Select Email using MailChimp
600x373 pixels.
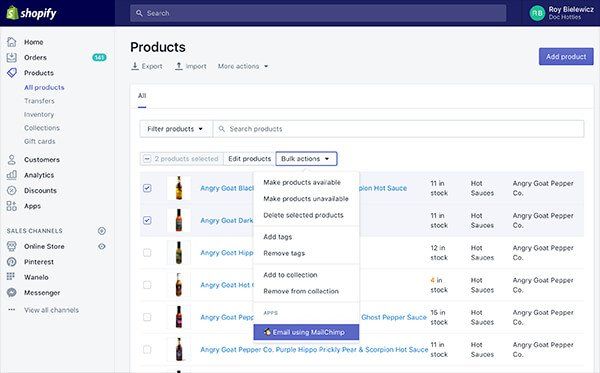306,332
